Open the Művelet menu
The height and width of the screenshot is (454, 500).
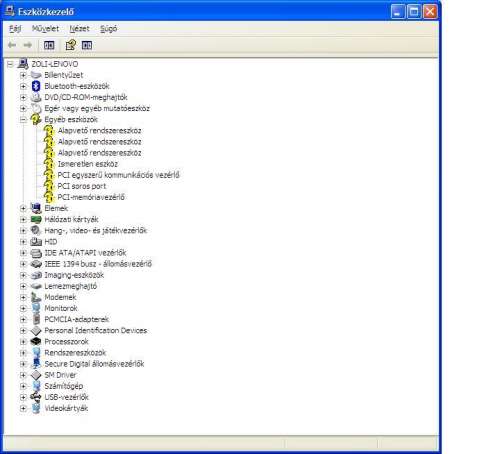point(45,29)
